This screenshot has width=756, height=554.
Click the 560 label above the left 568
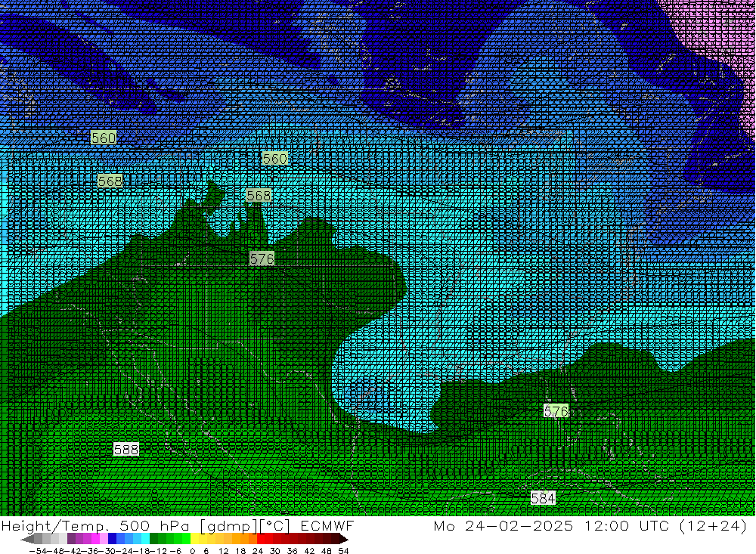coord(104,138)
